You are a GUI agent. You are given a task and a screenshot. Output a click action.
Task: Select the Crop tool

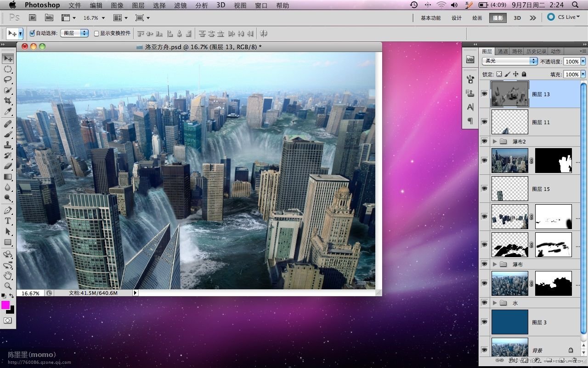[8, 101]
